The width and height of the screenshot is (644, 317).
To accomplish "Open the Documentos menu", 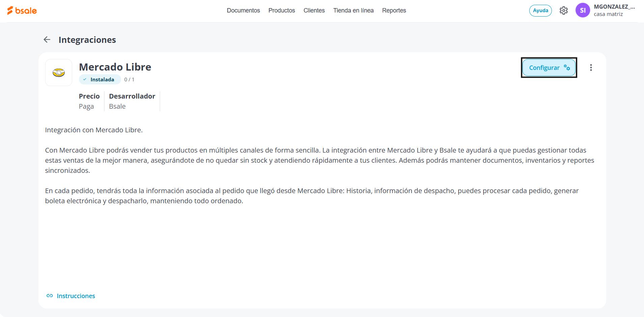I will [x=243, y=10].
